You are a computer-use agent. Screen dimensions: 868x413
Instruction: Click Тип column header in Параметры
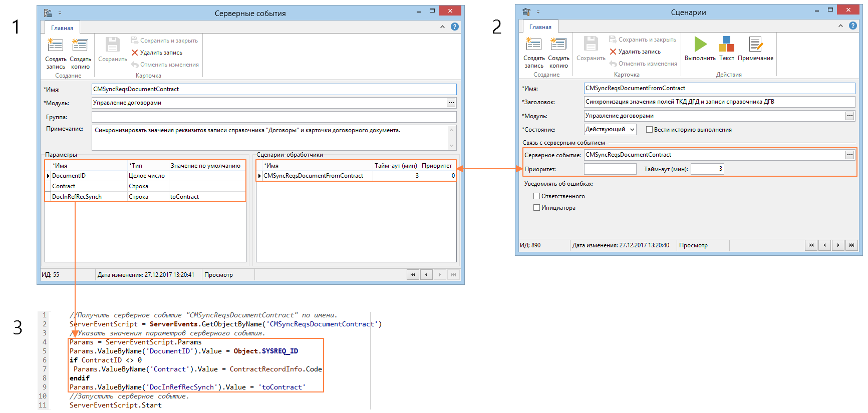(148, 166)
